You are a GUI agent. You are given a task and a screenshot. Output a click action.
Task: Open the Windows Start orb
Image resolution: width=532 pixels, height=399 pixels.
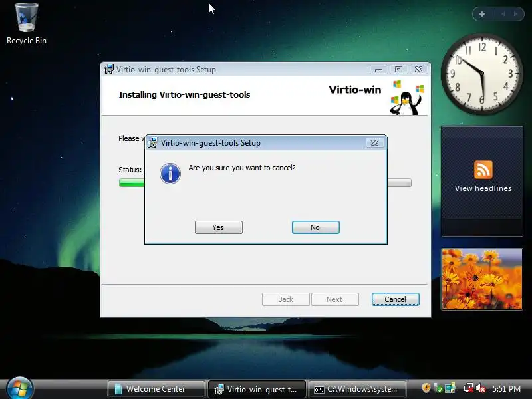tap(19, 389)
